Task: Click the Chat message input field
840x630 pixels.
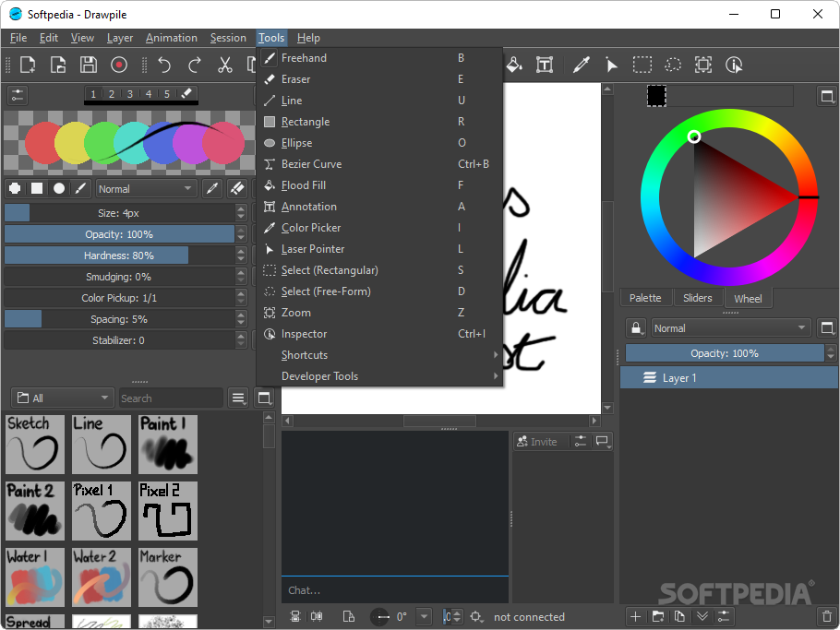Action: [395, 590]
